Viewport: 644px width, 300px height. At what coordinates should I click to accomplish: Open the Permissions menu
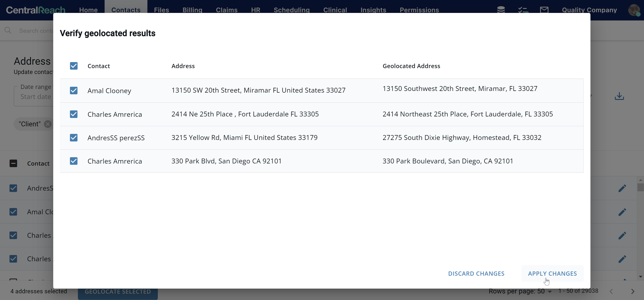point(419,10)
